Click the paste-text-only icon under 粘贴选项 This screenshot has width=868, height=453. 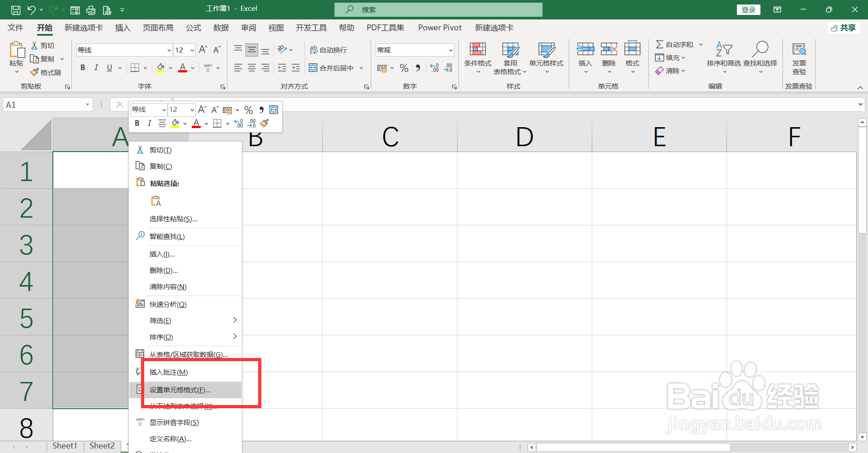click(x=156, y=201)
